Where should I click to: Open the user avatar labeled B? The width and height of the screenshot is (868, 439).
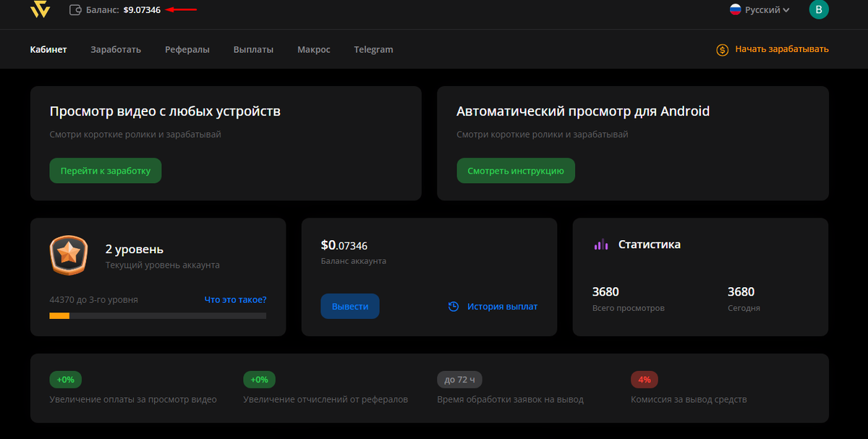tap(819, 9)
